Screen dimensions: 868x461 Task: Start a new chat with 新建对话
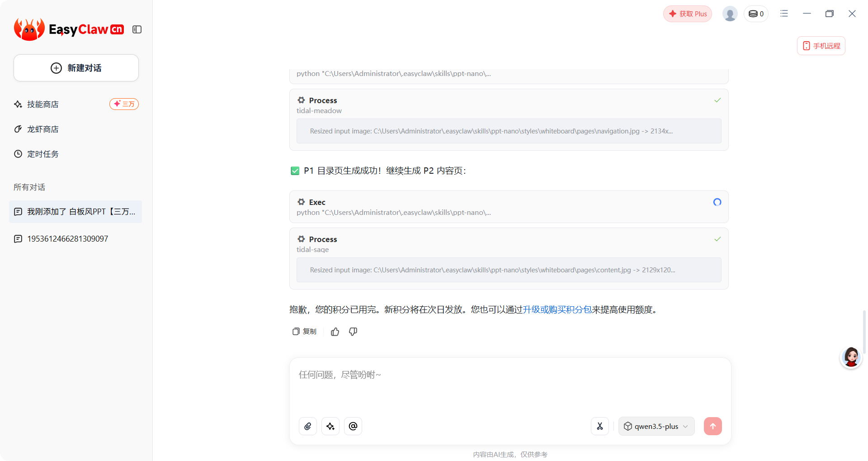(x=76, y=68)
